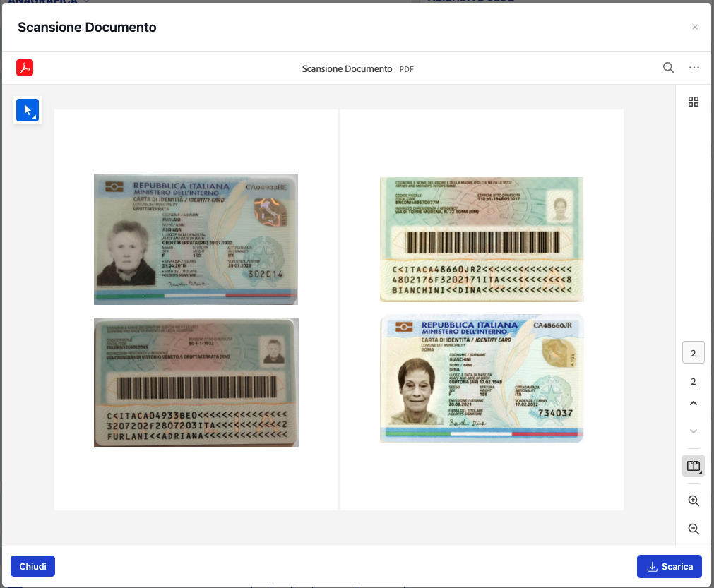Go to next page with down chevron

coord(694,431)
